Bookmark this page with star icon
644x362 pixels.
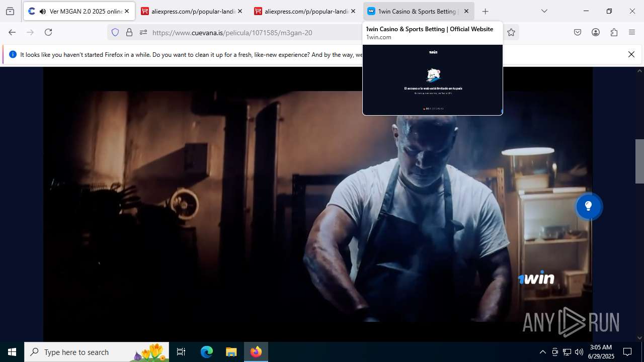coord(511,32)
